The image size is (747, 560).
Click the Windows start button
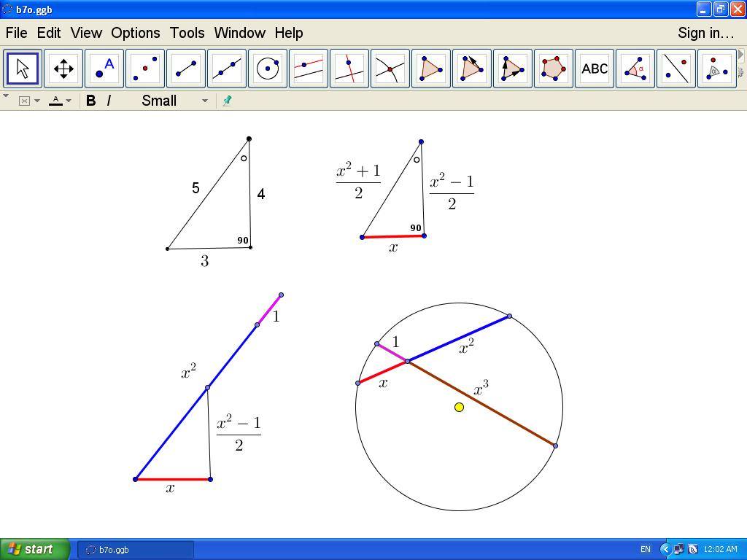click(x=34, y=549)
